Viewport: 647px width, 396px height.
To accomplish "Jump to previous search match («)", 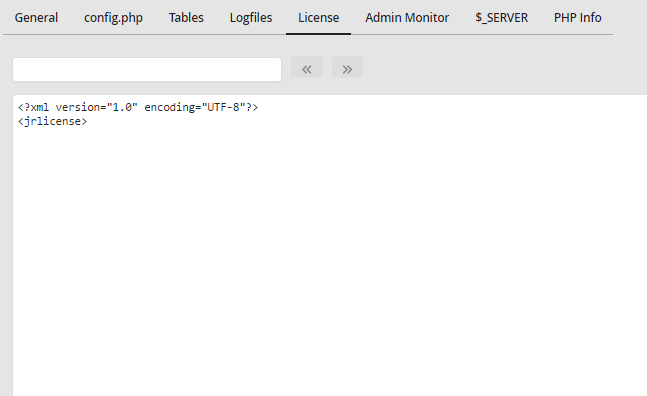I will (x=307, y=67).
